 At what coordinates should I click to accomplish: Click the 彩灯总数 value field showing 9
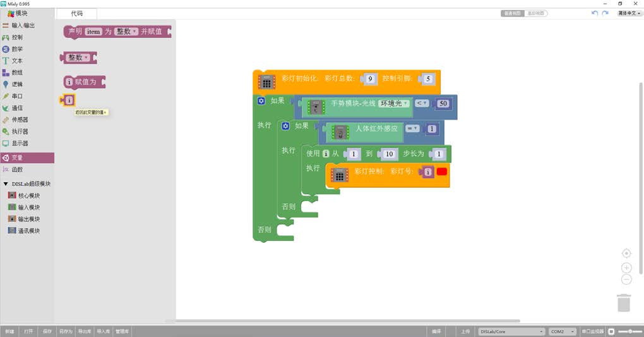(370, 79)
